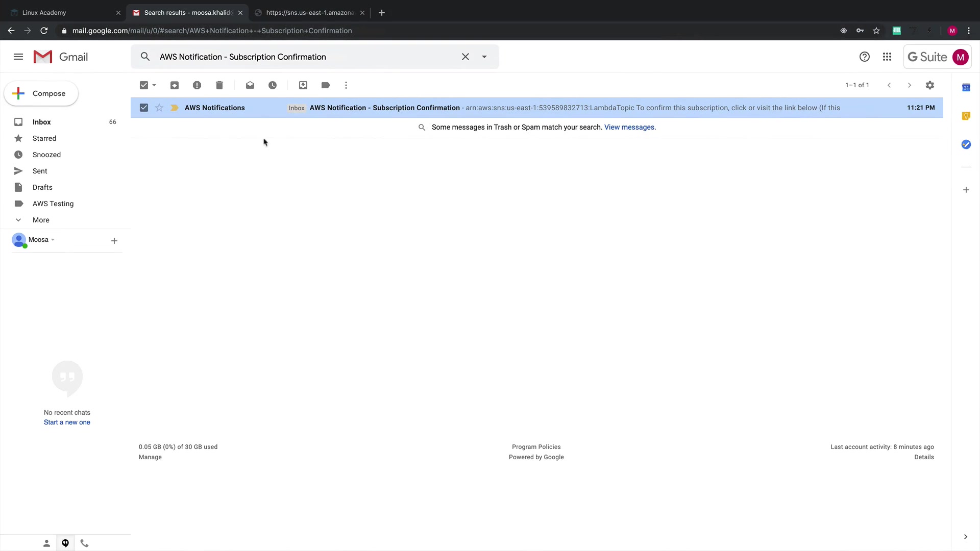Viewport: 980px width, 551px height.
Task: Clear the search with X icon
Action: (x=465, y=57)
